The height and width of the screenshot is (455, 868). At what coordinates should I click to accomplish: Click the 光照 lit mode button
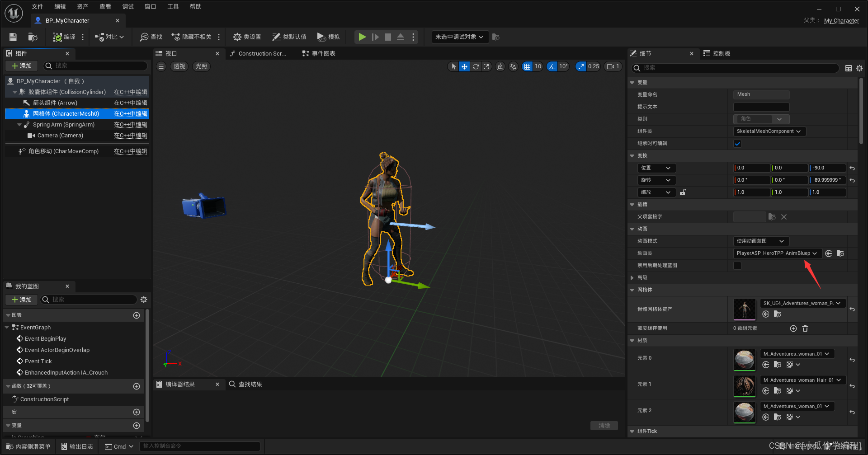click(x=202, y=66)
